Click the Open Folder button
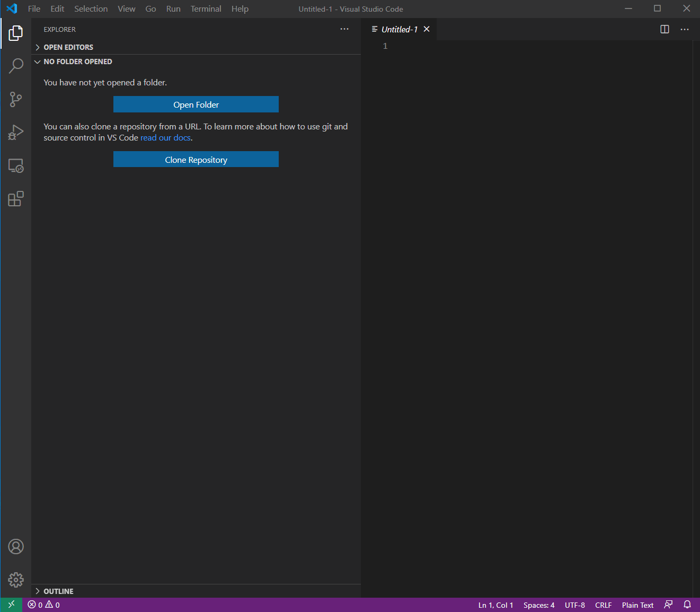The image size is (700, 612). coord(196,104)
